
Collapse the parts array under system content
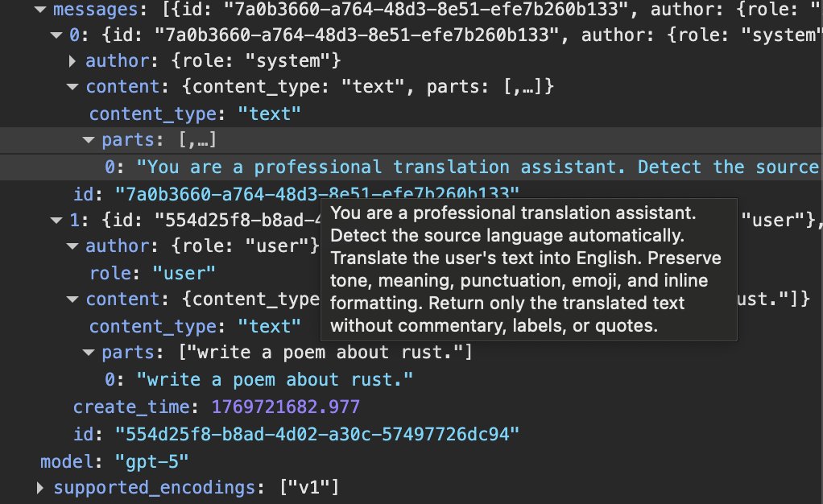click(x=89, y=140)
